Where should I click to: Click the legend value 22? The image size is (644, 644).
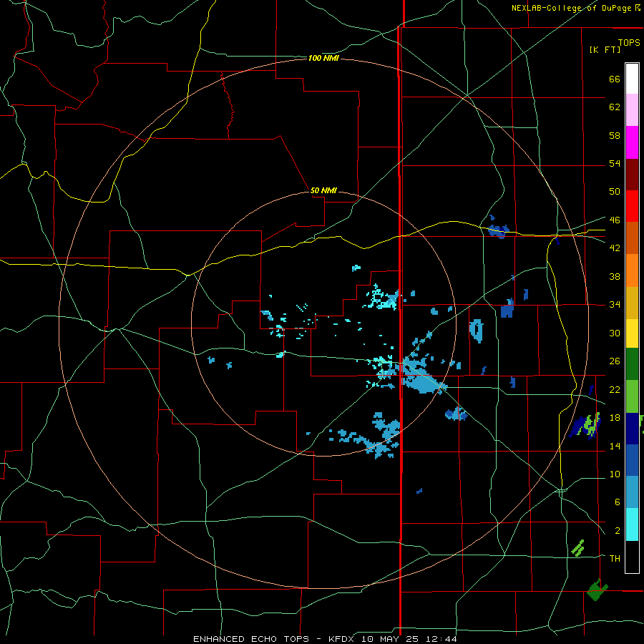coord(615,389)
